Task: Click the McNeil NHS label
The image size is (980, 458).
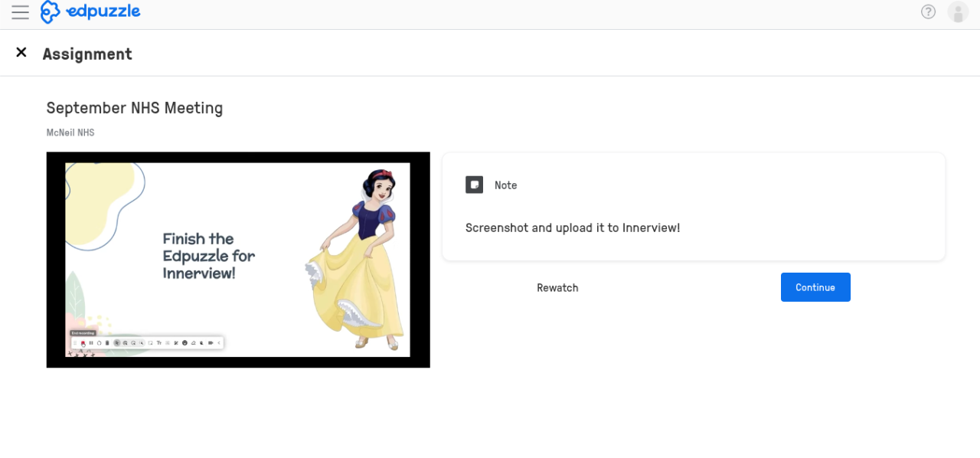Action: pyautogui.click(x=70, y=132)
